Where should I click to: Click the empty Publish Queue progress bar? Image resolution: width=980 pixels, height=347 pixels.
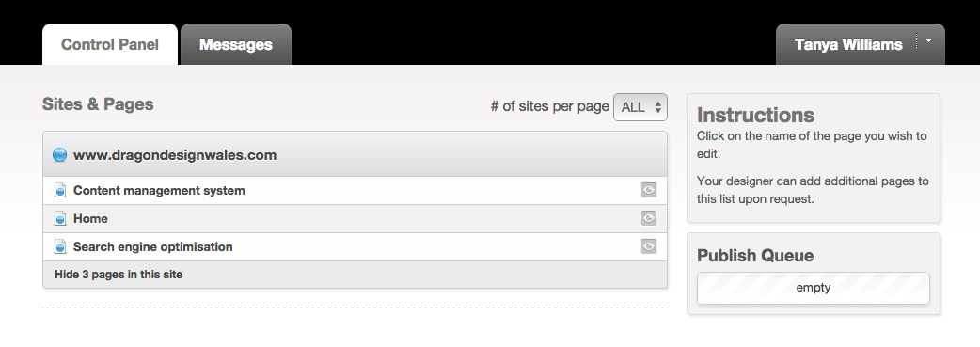pyautogui.click(x=814, y=288)
